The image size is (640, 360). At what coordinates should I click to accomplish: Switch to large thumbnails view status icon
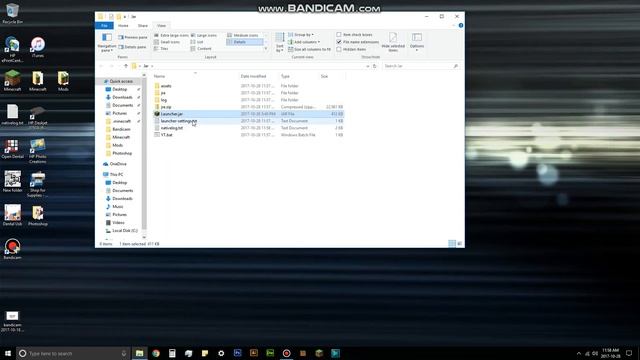click(460, 244)
